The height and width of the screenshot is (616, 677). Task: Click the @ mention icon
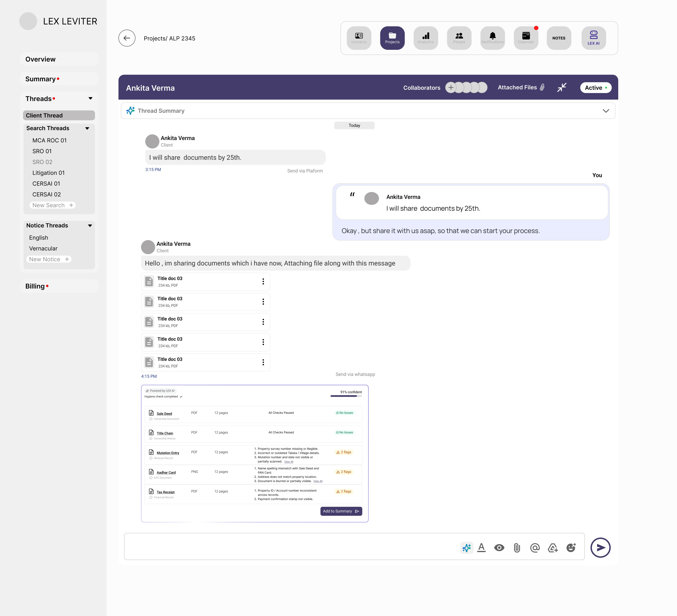point(535,548)
